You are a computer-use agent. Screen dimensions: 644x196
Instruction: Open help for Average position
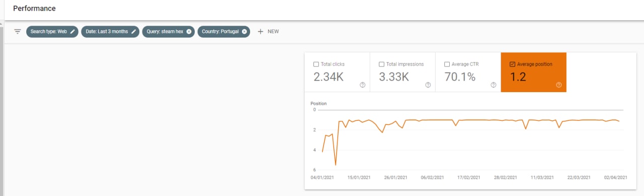click(x=558, y=85)
